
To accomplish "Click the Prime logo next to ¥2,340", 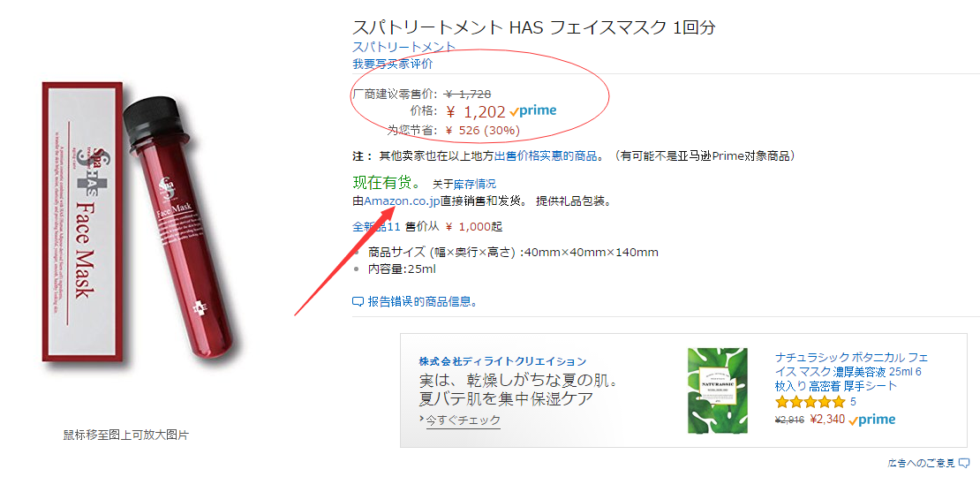I will point(872,420).
